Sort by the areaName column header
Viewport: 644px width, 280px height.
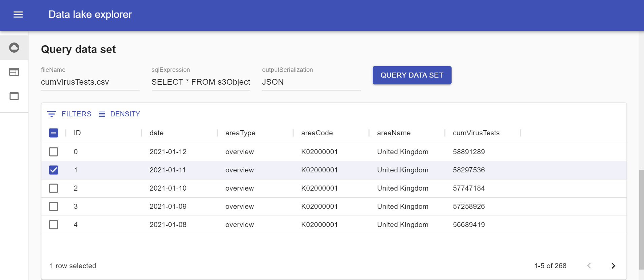[394, 133]
